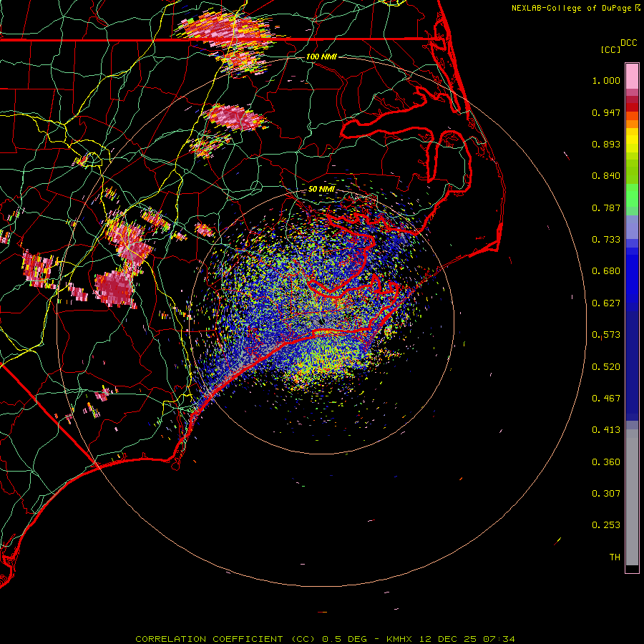Click the 0.253 scale value
Viewport: 644px width, 644px height.
click(x=606, y=525)
